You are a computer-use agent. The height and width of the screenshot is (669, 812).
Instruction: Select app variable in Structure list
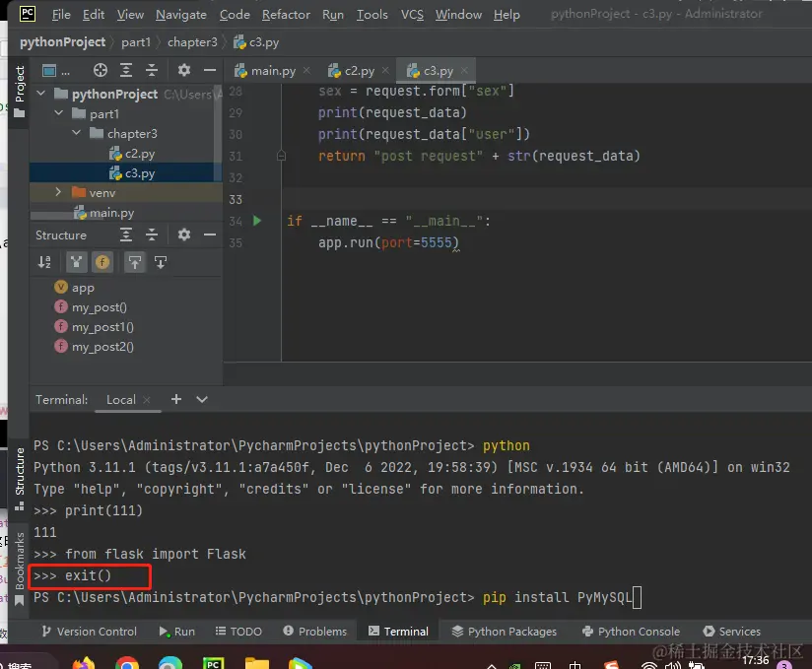(x=75, y=288)
